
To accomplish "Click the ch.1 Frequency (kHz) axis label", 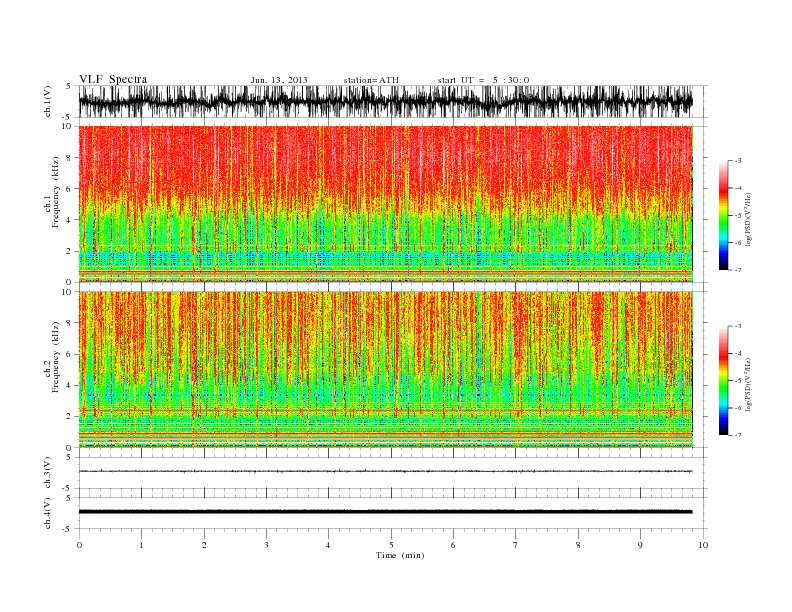I will point(52,193).
